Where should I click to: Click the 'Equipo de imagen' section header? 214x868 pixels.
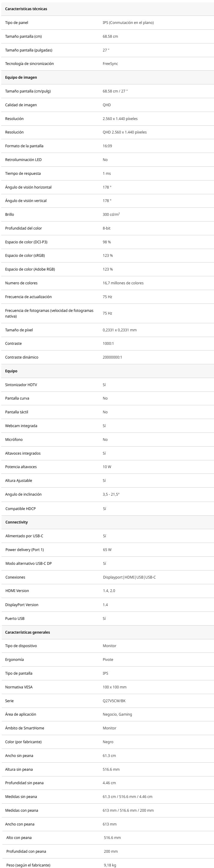pos(21,78)
